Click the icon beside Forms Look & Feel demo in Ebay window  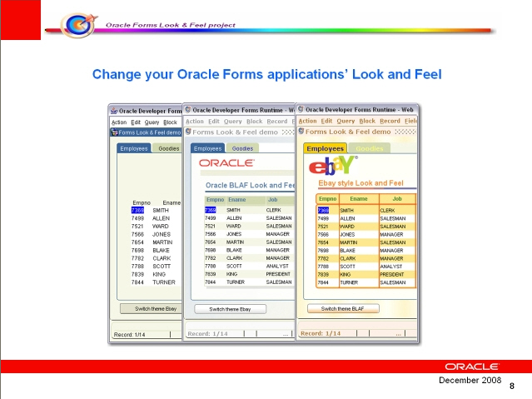click(301, 132)
